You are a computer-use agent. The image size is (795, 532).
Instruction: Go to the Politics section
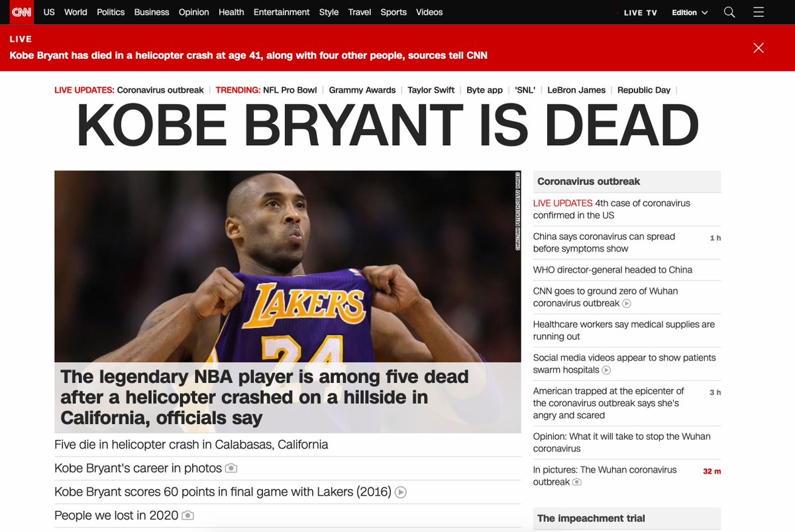(111, 12)
